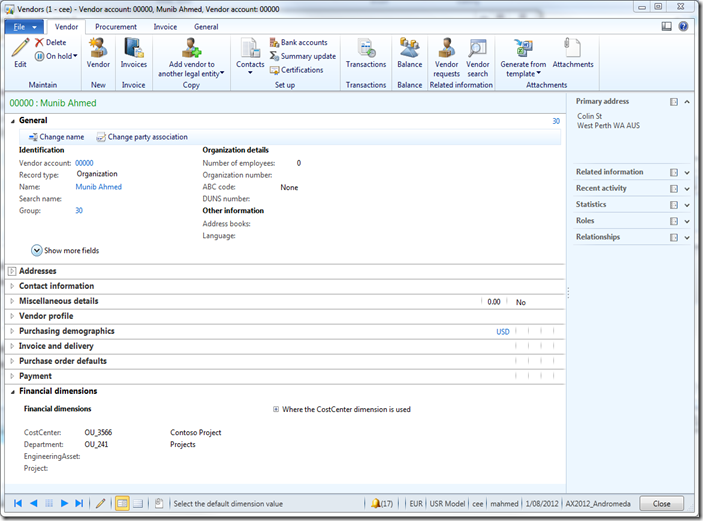This screenshot has width=703, height=521.
Task: Expand Invoice and delivery section
Action: 12,346
